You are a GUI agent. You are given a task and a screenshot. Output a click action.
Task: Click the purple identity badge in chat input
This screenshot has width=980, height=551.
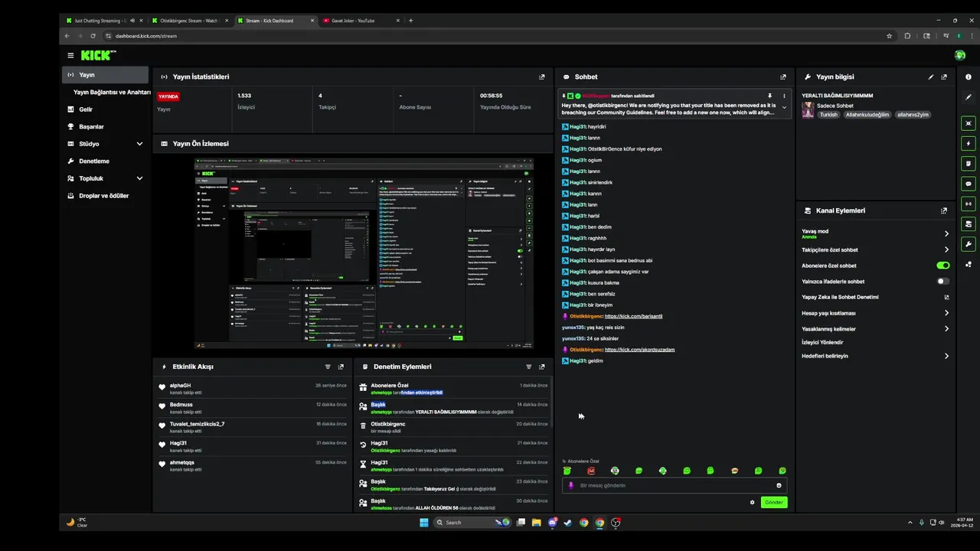571,485
